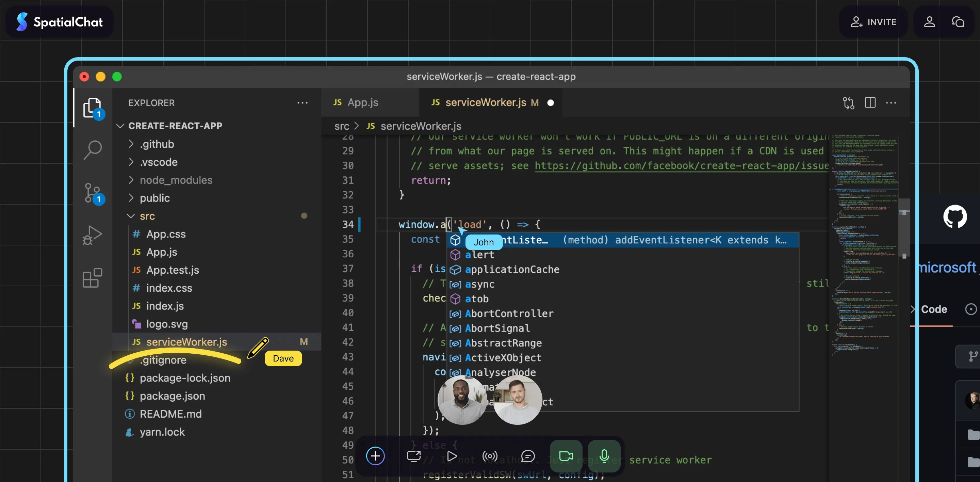
Task: Toggle screen sharing in the bottom toolbar
Action: (413, 456)
